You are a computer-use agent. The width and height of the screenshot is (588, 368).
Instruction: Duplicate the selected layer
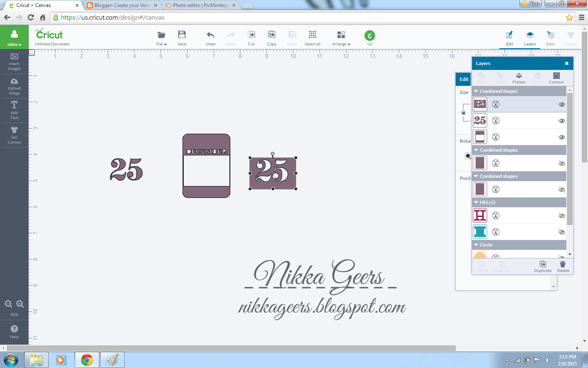543,267
